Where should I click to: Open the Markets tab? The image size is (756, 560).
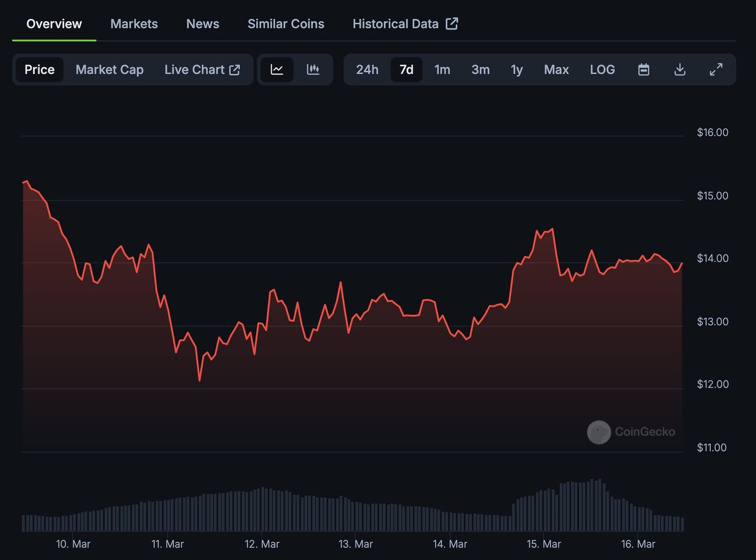(x=134, y=24)
